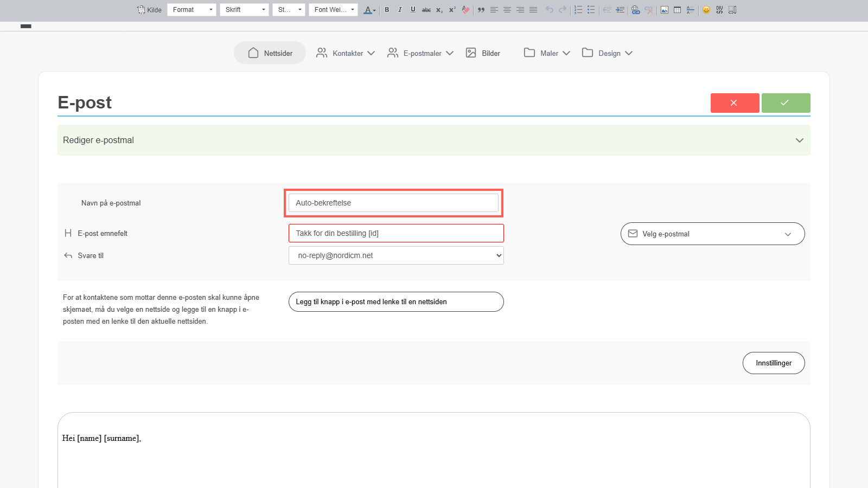Open the text color dropdown
The height and width of the screenshot is (488, 868).
pos(370,10)
